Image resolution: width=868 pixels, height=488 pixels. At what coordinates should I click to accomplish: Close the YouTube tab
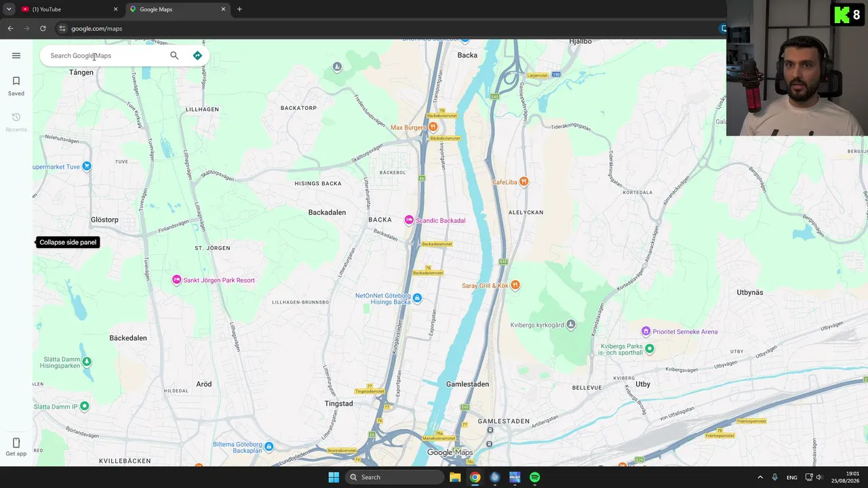[x=115, y=9]
